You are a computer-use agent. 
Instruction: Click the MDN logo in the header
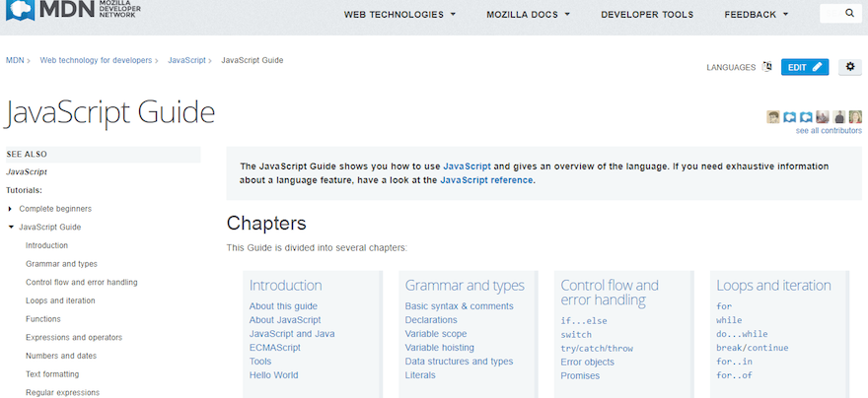pos(73,10)
